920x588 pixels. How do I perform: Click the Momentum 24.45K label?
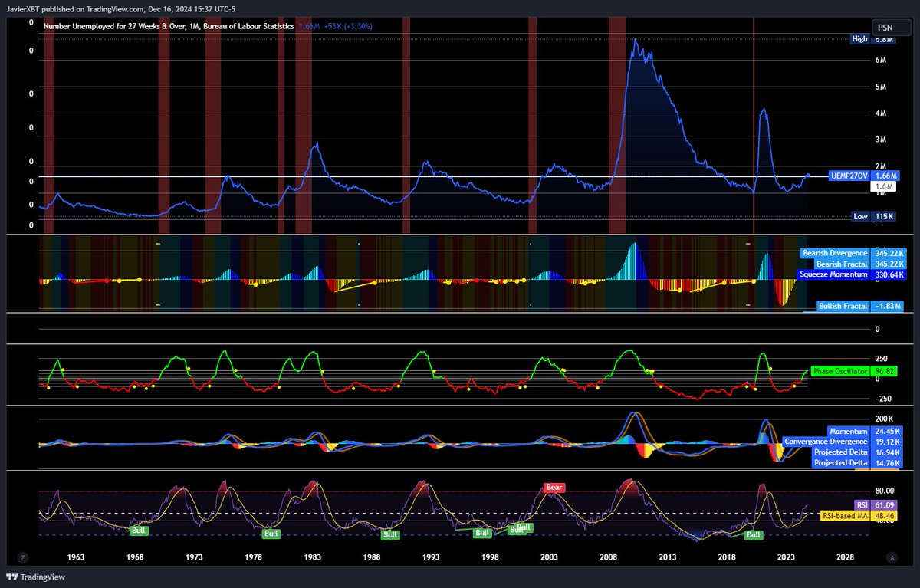tap(866, 432)
